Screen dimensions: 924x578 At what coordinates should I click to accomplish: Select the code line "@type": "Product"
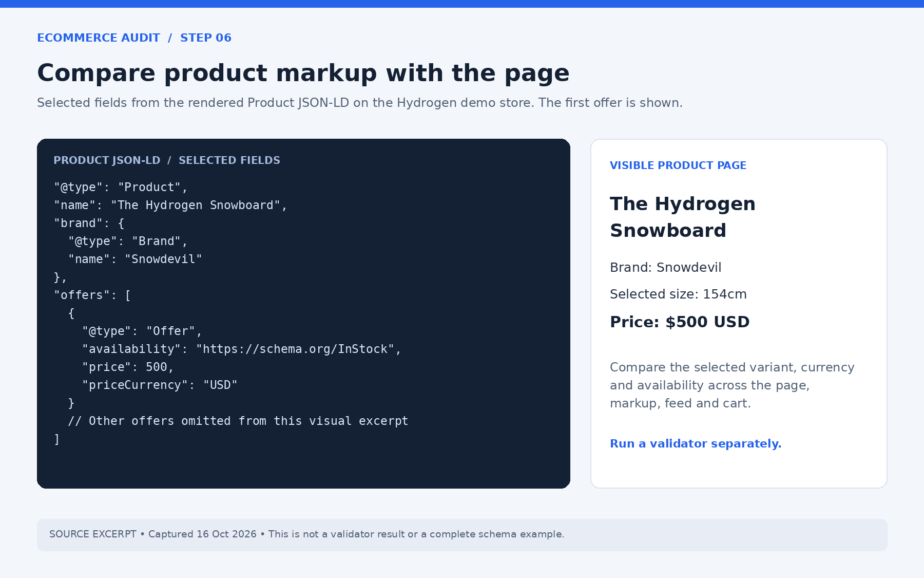pyautogui.click(x=121, y=187)
